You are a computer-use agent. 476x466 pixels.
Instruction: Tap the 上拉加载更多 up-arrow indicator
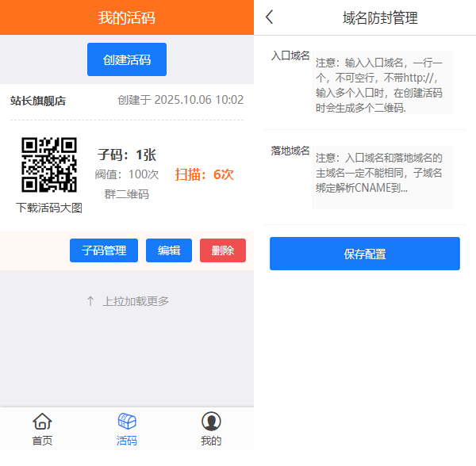pyautogui.click(x=90, y=301)
